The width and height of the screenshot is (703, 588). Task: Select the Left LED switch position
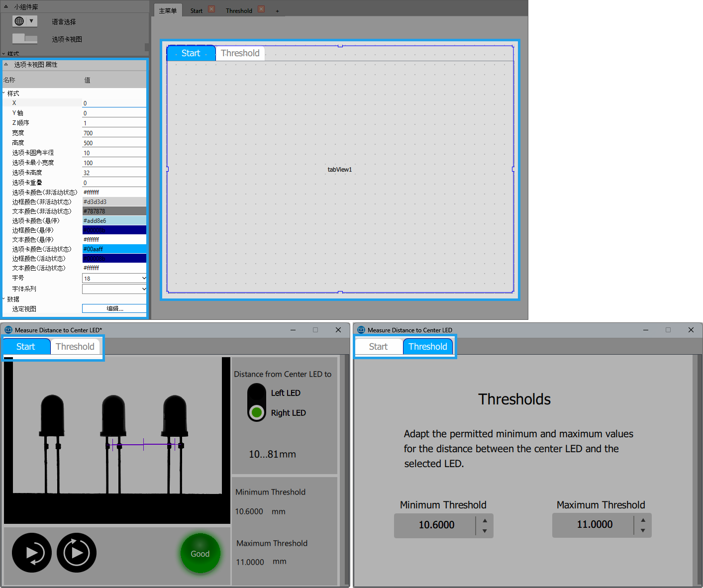pos(257,393)
